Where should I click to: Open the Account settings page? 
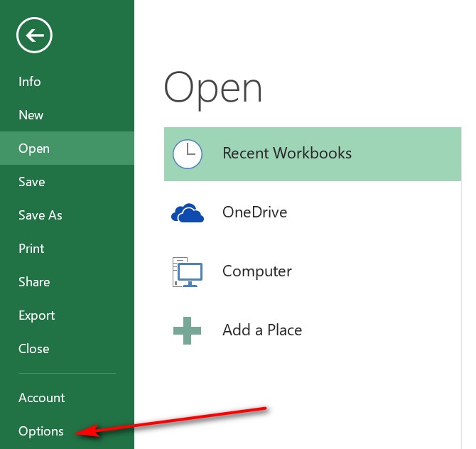click(41, 398)
